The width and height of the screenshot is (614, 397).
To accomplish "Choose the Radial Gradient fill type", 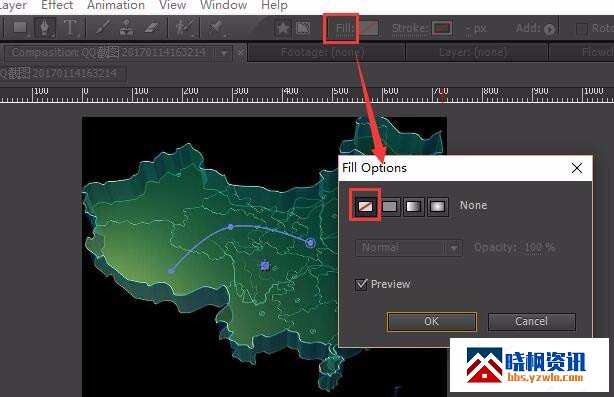I will 437,206.
